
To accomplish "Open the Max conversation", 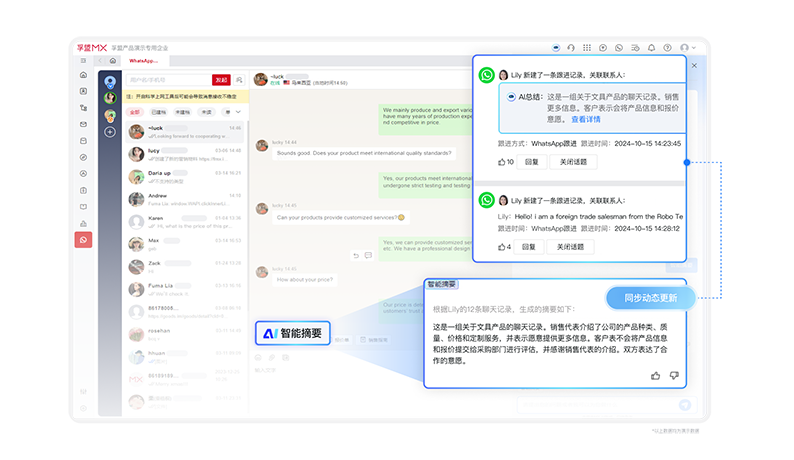I will (x=185, y=244).
